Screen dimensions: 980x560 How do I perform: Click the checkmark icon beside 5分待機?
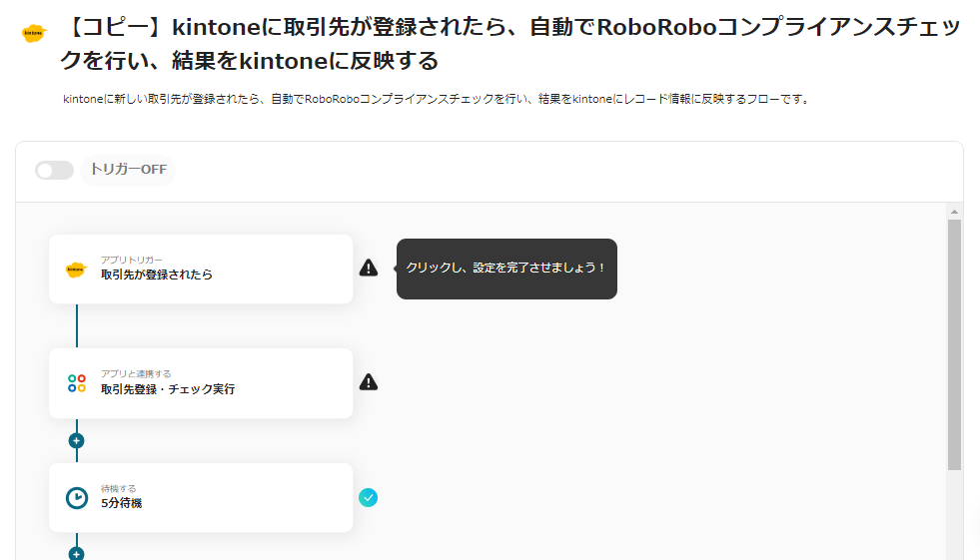369,497
